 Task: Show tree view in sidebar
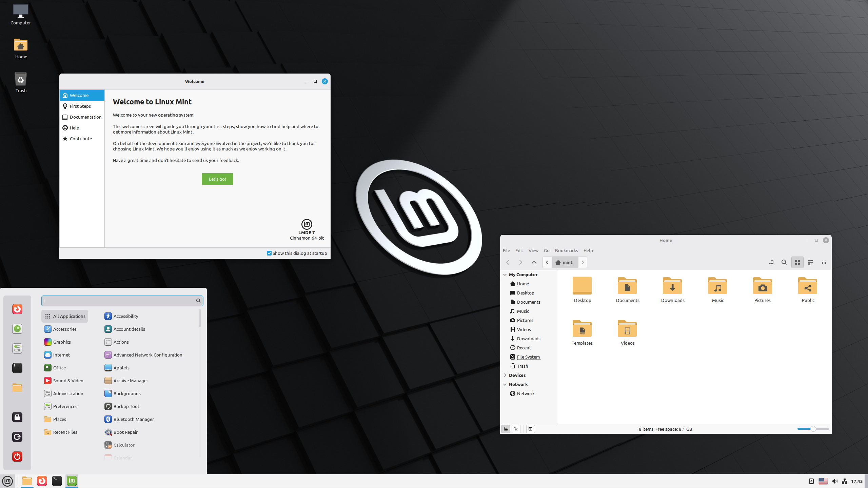pyautogui.click(x=516, y=429)
